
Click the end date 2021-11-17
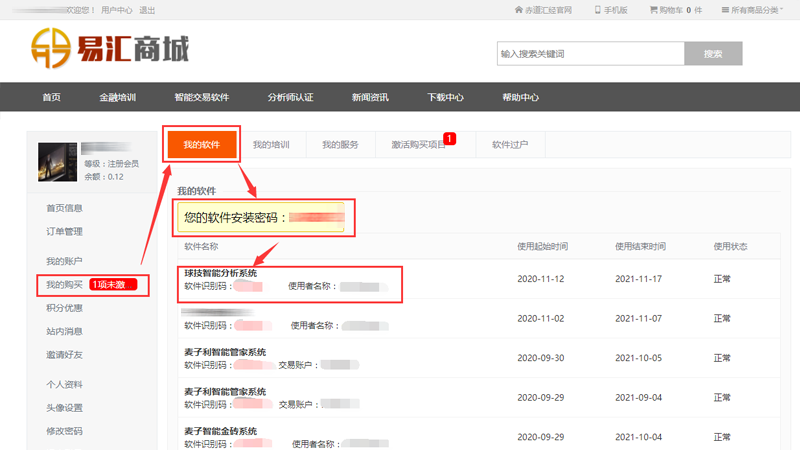coord(638,279)
